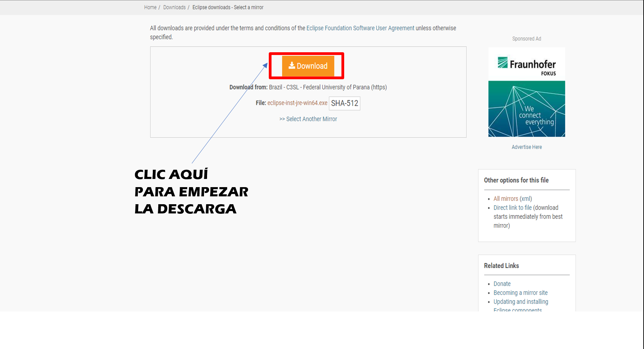Open All mirrors (xml) link
This screenshot has height=349, width=644.
[513, 198]
